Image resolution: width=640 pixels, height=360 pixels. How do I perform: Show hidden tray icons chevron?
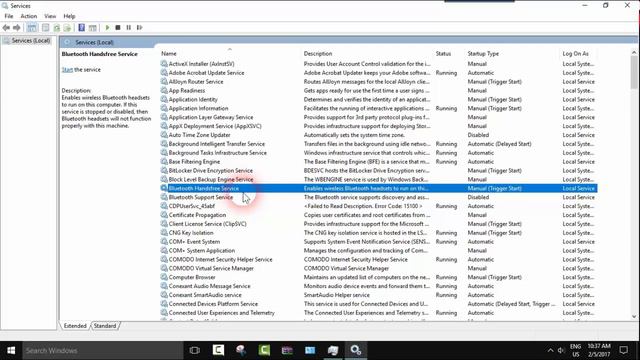coord(550,351)
